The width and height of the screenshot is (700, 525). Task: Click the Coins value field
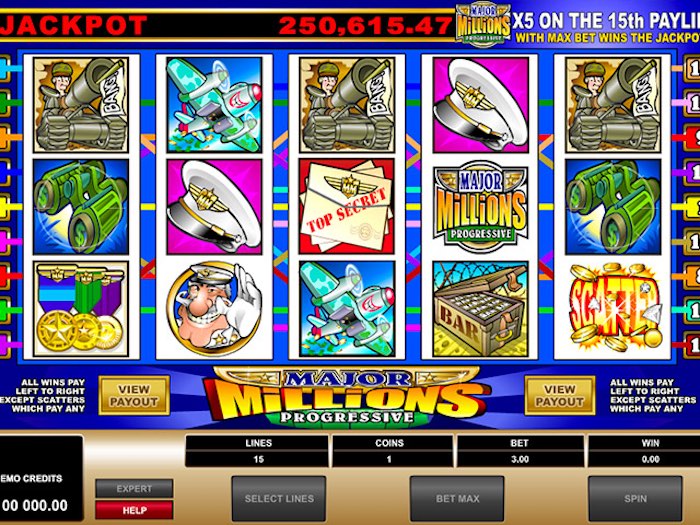coord(389,459)
